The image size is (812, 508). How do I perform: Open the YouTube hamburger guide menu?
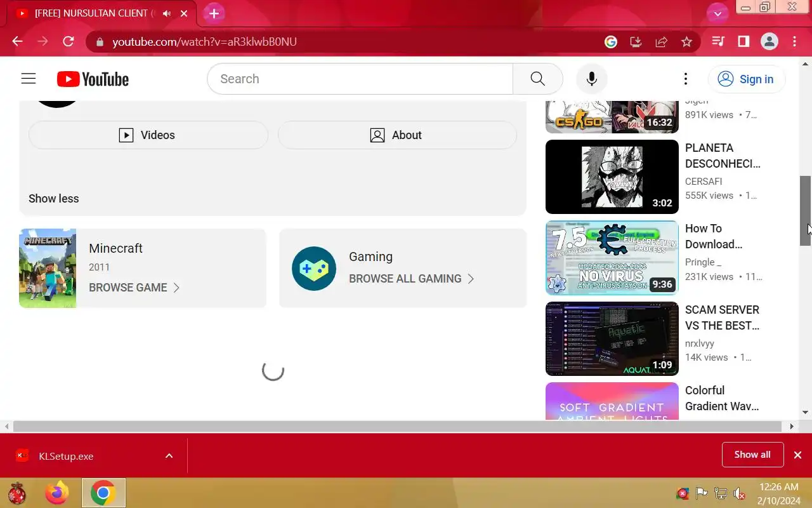click(x=29, y=79)
